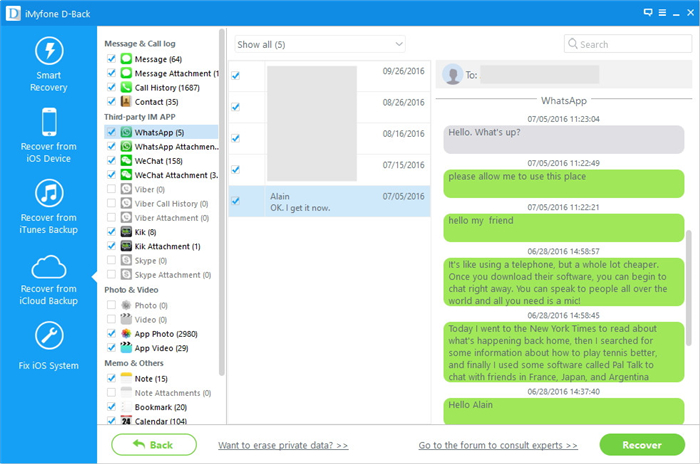Select the 07/15/2016 conversation row
Screen dimensions: 700x464
(x=329, y=170)
